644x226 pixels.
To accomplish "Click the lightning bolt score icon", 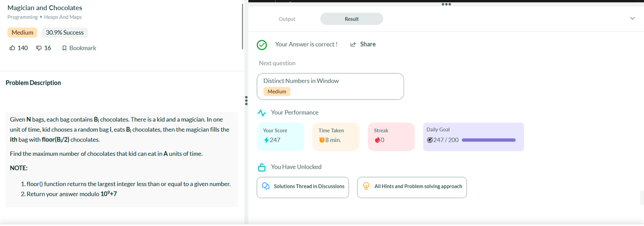I will coord(266,140).
